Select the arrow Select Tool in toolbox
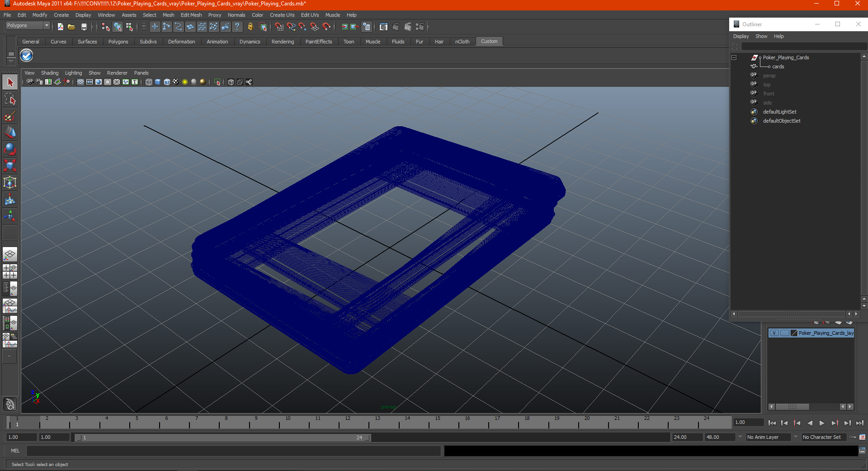This screenshot has height=471, width=868. pyautogui.click(x=10, y=82)
